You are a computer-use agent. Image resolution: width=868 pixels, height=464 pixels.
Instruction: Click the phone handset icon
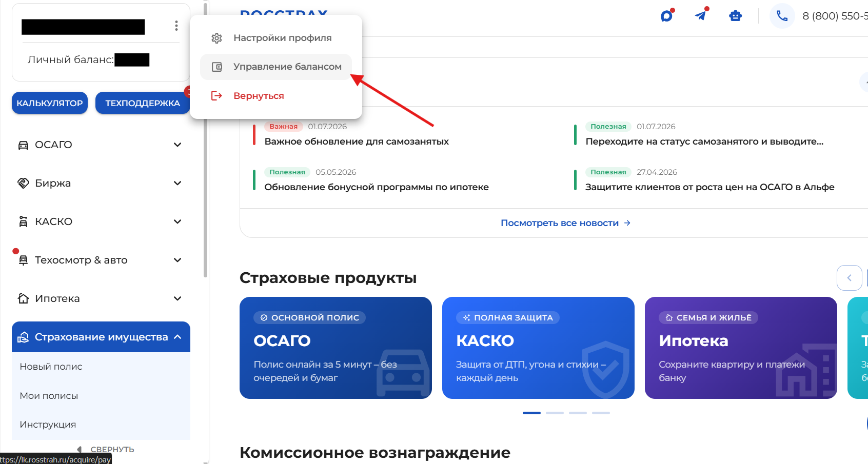click(x=782, y=16)
